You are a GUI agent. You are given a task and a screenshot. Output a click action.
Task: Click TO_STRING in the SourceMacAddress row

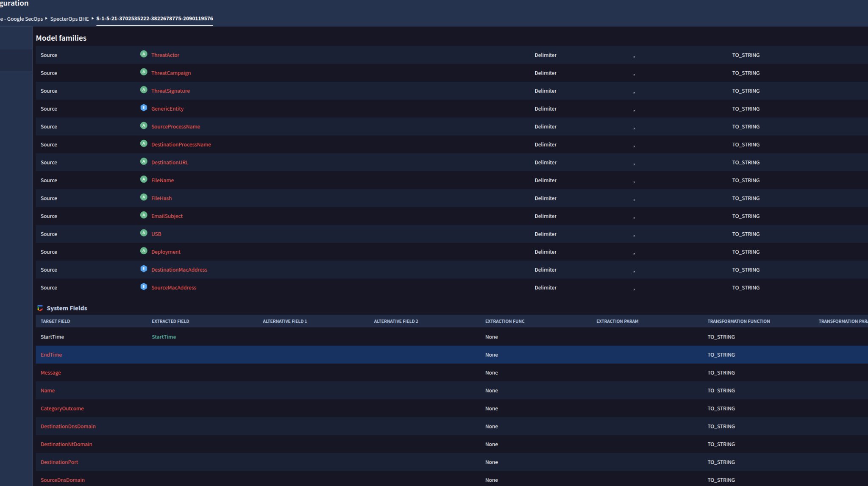[x=746, y=288]
